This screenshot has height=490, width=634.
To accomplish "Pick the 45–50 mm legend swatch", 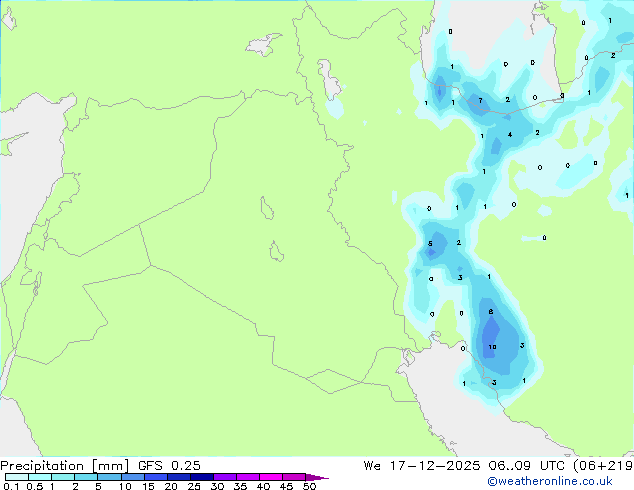I will coord(294,477).
